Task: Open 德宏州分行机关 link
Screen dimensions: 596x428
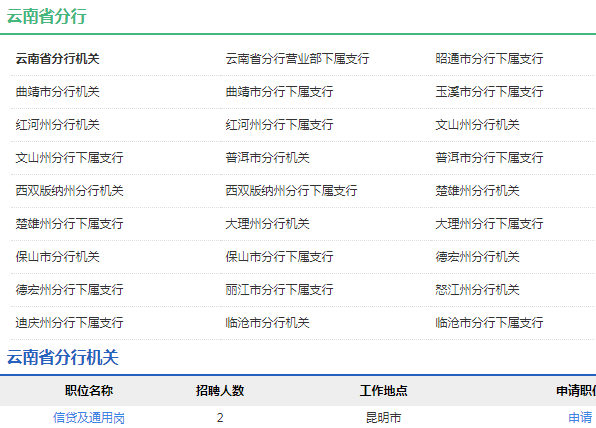Action: pos(477,257)
